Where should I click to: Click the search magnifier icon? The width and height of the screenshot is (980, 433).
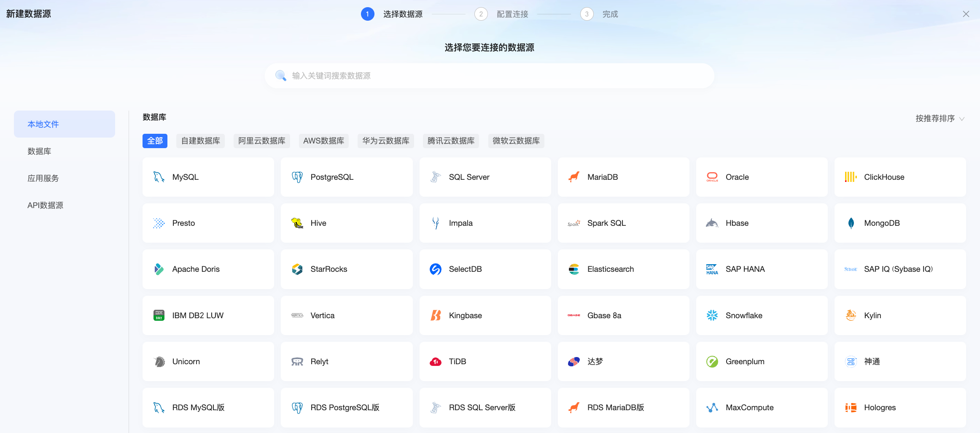281,76
